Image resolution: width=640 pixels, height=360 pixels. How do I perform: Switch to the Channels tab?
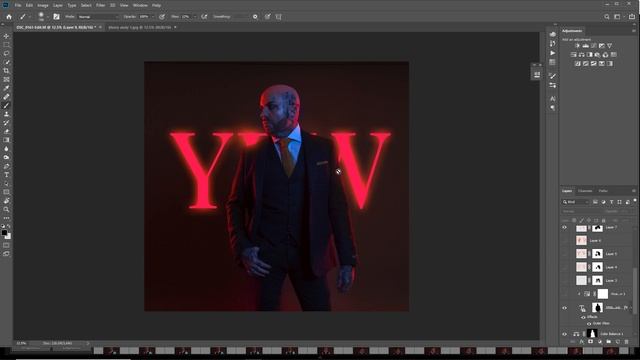click(585, 191)
